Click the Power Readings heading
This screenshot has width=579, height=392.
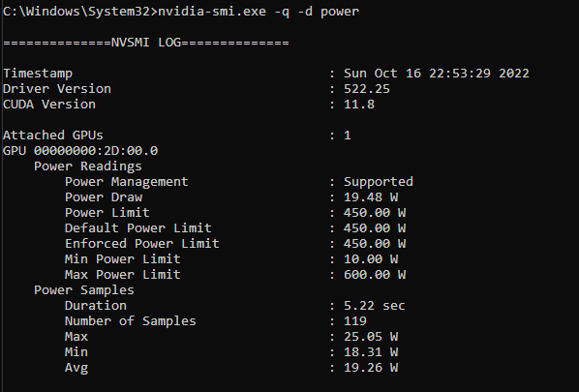[x=87, y=166]
